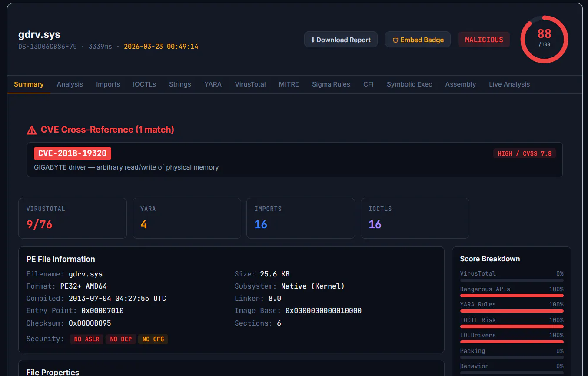Screen dimensions: 588x376
Task: Open the Imports tab
Action: [108, 84]
